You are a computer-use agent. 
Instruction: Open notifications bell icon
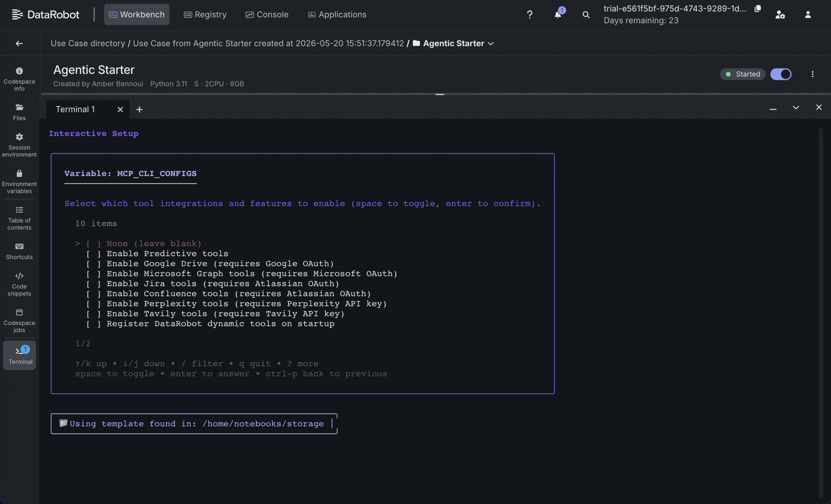point(558,15)
